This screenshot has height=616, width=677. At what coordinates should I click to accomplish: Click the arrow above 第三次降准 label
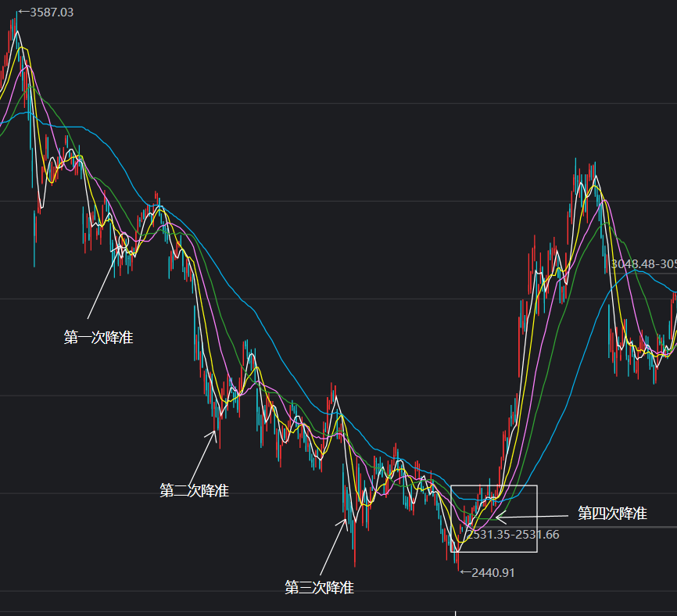(x=333, y=547)
